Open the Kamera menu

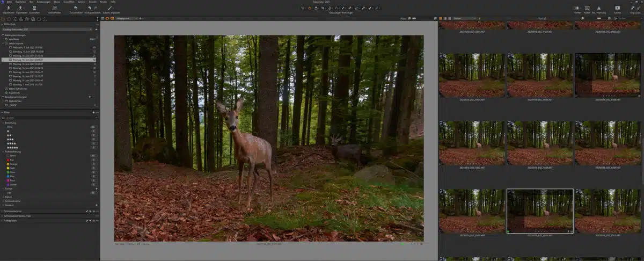coord(82,2)
